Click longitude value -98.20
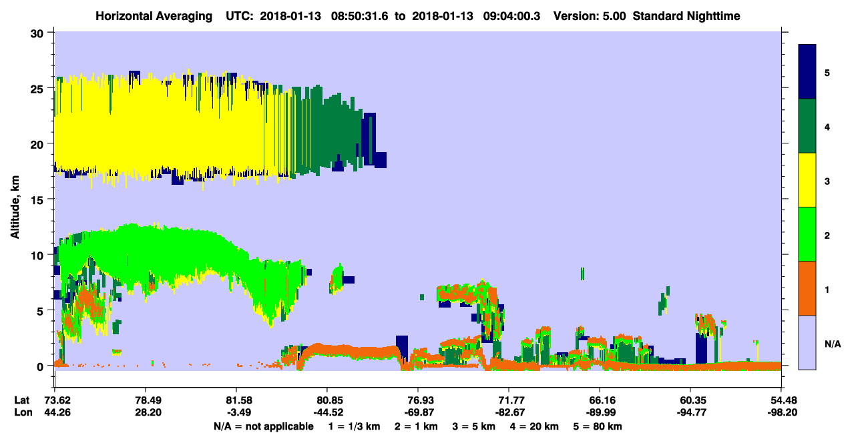This screenshot has height=445, width=868. click(781, 412)
